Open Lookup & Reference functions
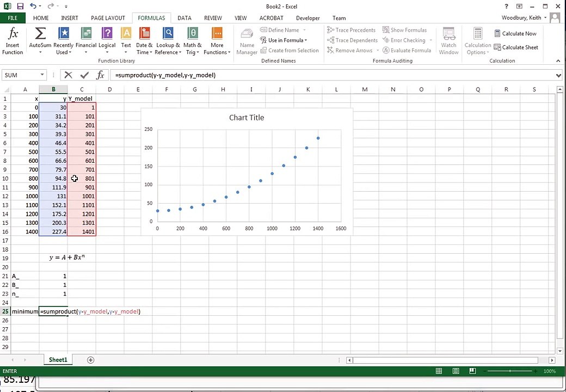This screenshot has width=566, height=392. click(x=168, y=41)
